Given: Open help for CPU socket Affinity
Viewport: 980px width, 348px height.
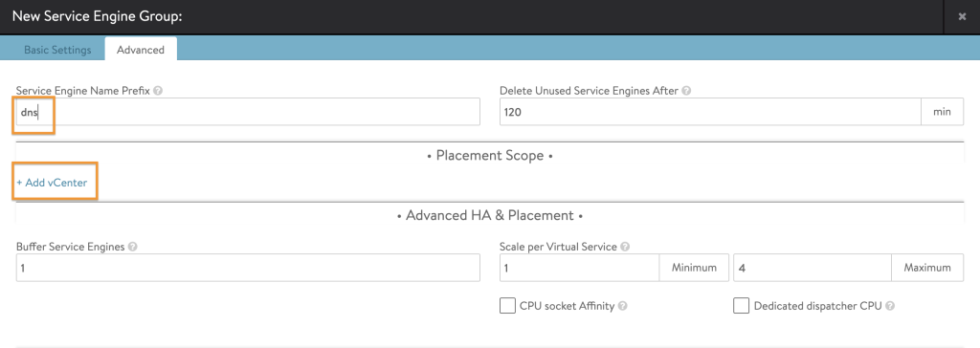Looking at the screenshot, I should (622, 306).
